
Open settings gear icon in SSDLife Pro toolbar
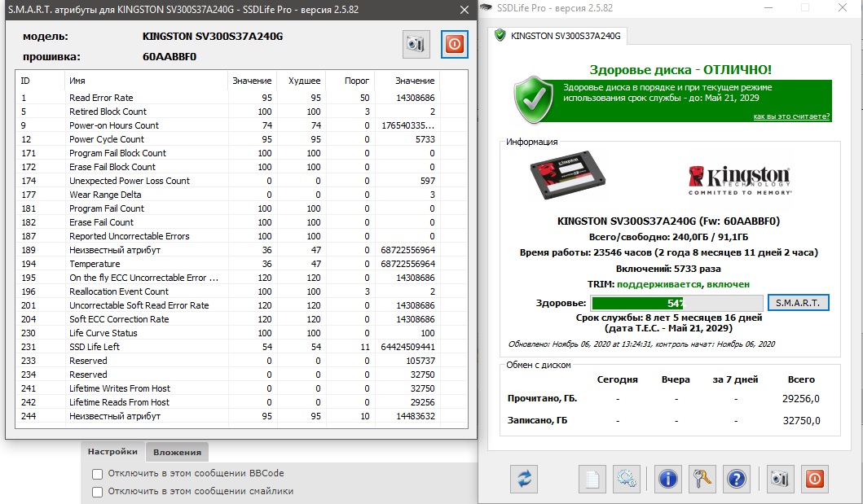coord(627,479)
